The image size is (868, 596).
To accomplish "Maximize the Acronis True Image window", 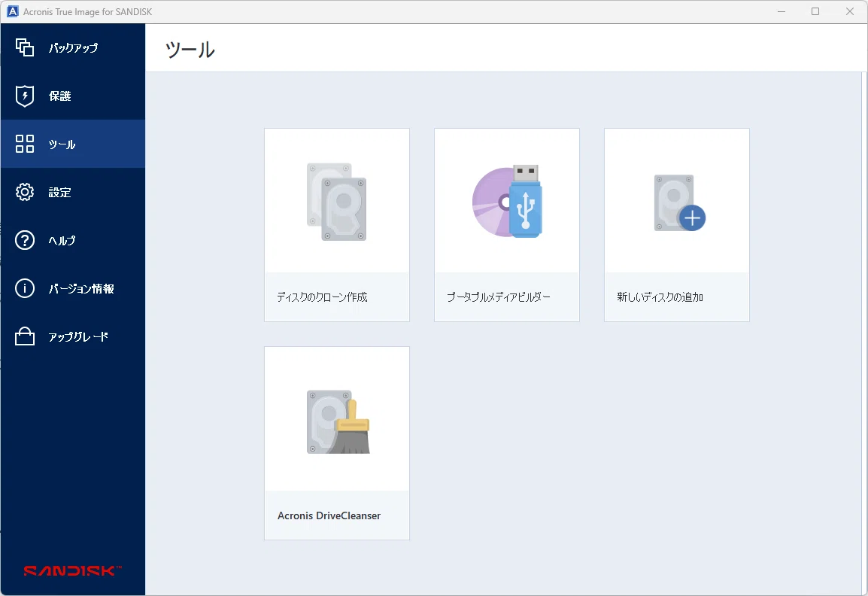I will [815, 11].
